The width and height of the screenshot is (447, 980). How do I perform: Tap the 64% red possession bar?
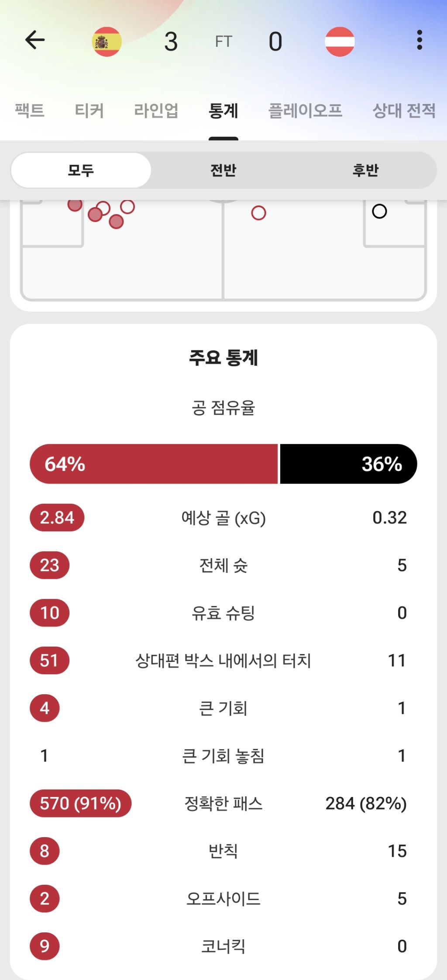(154, 464)
